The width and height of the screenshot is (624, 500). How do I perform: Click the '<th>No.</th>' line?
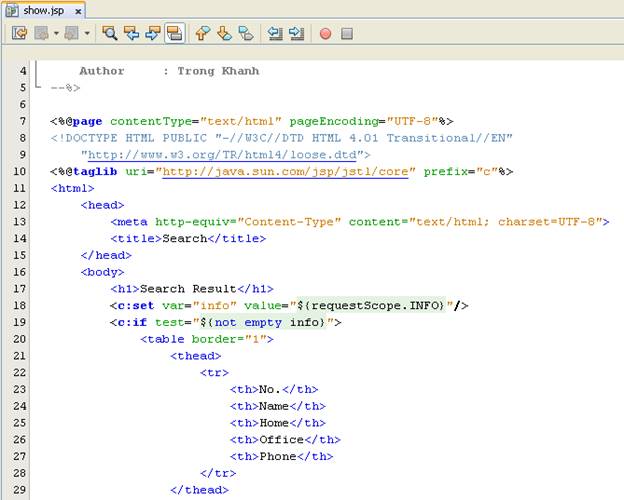[x=274, y=389]
